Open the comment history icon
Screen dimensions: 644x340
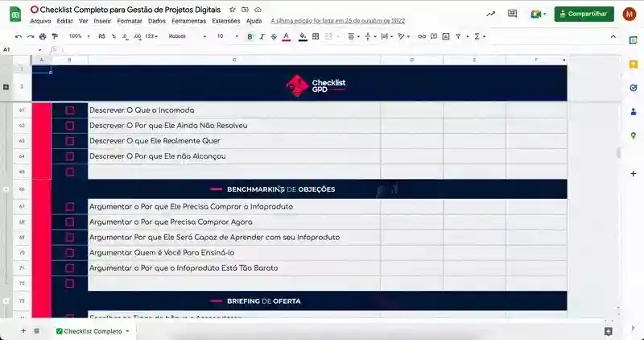513,14
